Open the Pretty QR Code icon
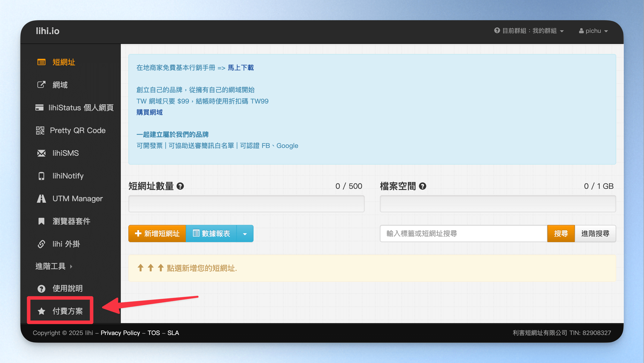This screenshot has height=363, width=644. [40, 131]
